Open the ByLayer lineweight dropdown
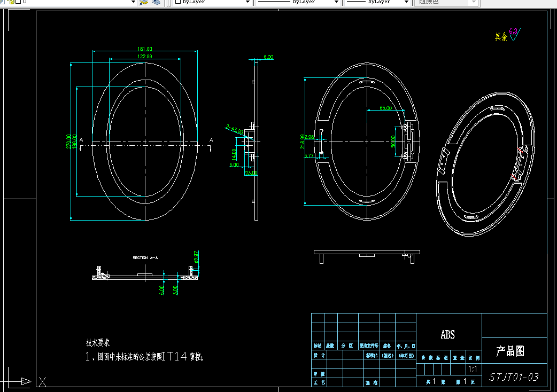Image resolution: width=557 pixels, height=392 pixels. 406,2
